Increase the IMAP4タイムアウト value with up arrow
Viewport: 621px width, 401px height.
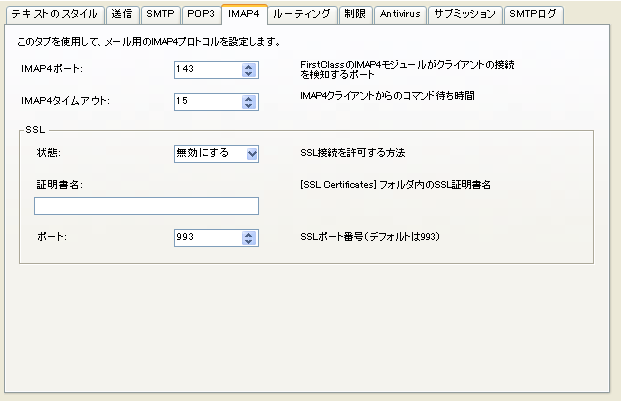[x=249, y=96]
